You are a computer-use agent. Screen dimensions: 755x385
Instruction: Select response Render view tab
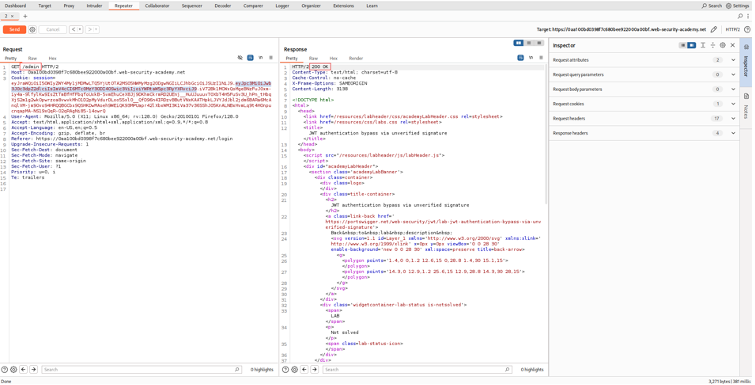(x=356, y=58)
